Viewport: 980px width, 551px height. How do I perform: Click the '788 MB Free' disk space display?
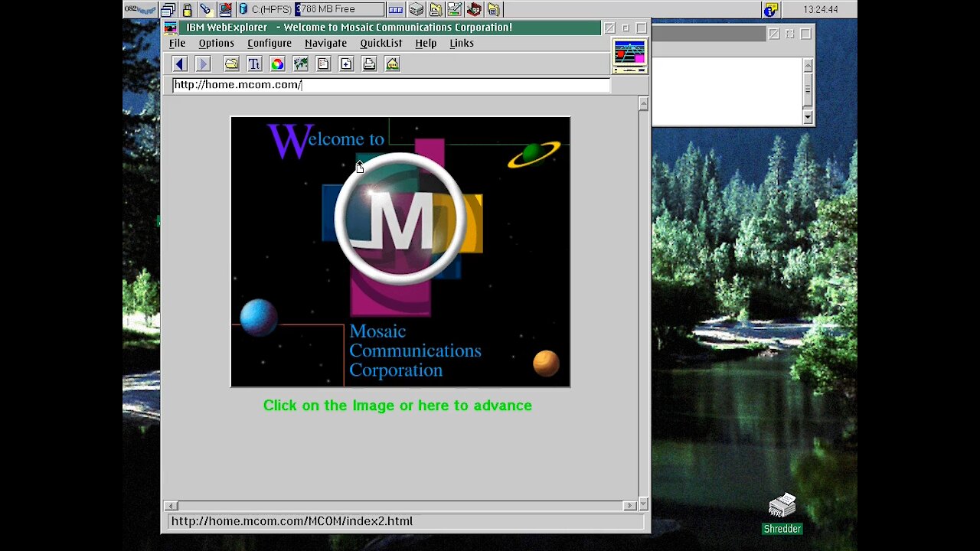[x=339, y=9]
